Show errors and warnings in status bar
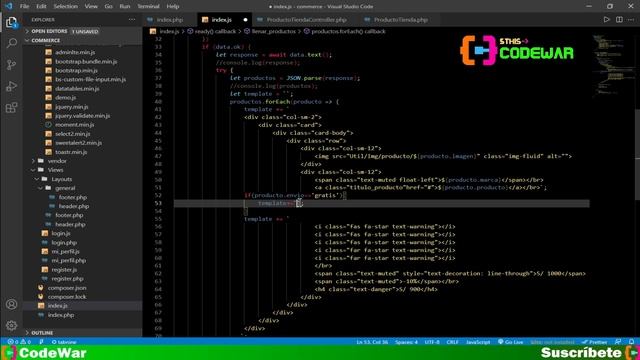The width and height of the screenshot is (640, 360). [x=19, y=342]
